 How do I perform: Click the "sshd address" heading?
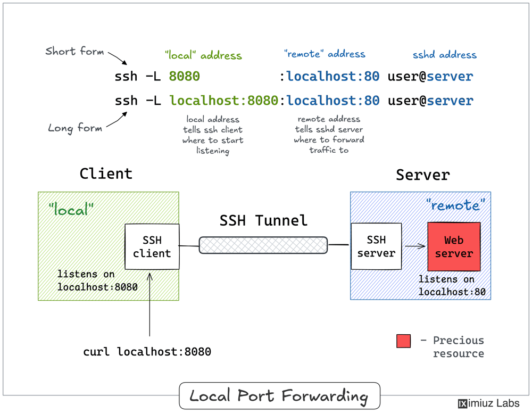pyautogui.click(x=444, y=55)
